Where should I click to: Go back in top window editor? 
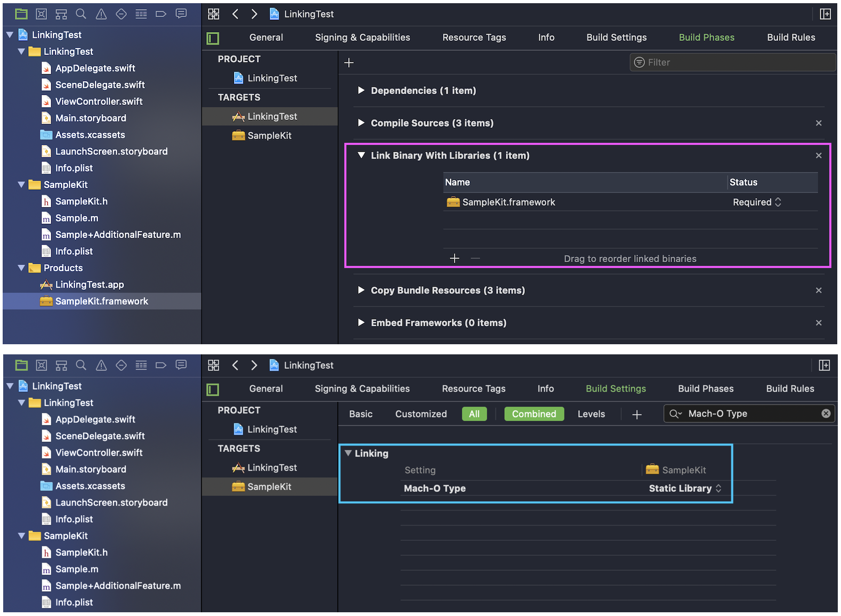(235, 14)
